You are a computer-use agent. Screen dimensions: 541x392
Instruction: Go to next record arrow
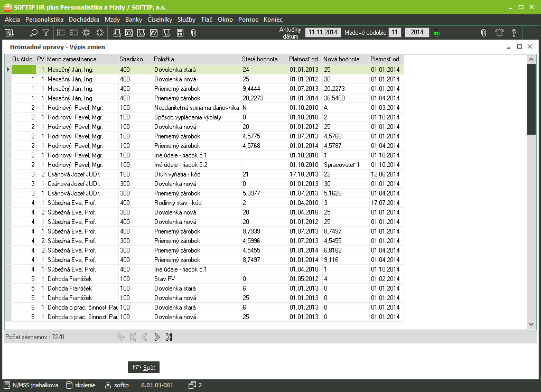click(157, 337)
